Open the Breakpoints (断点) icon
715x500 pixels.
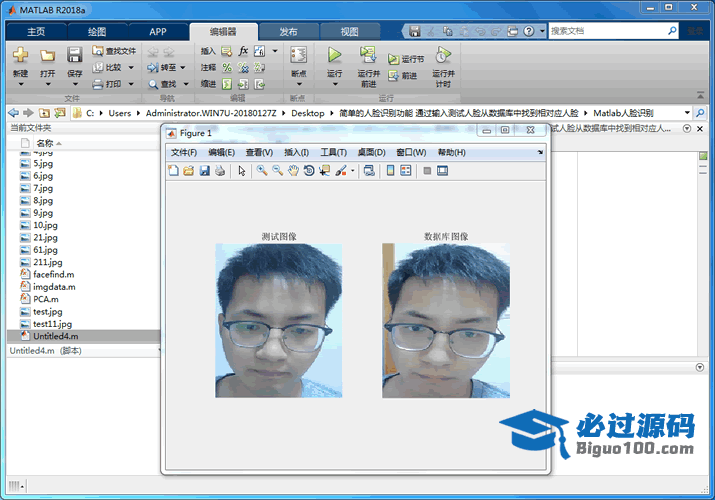pyautogui.click(x=299, y=55)
